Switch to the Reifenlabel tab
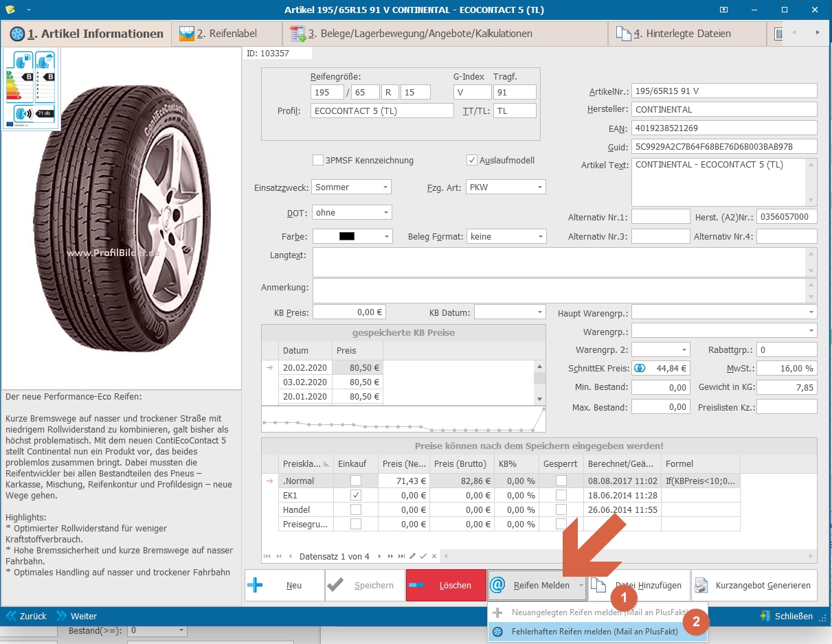This screenshot has width=832, height=644. [x=227, y=34]
